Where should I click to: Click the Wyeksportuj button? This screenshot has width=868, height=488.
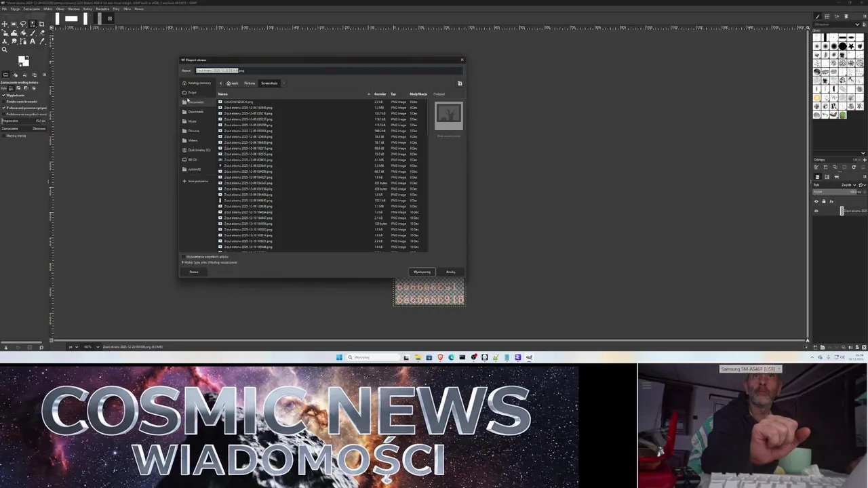pos(422,272)
